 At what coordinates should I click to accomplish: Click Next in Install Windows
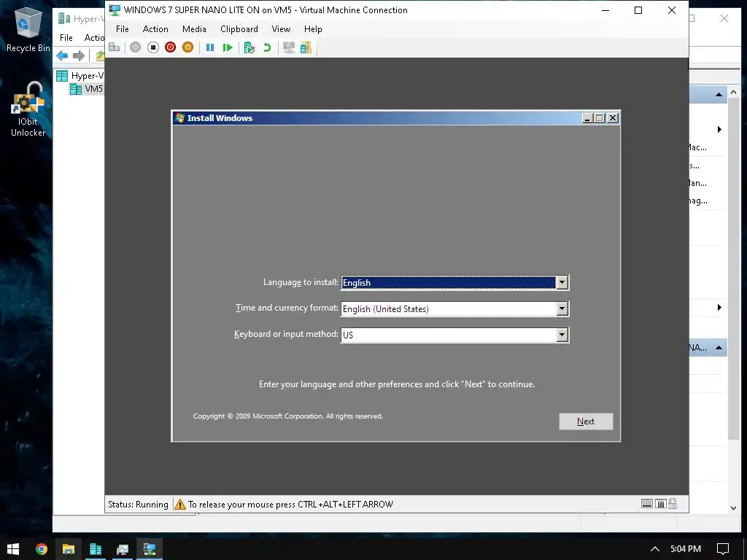[x=586, y=421]
